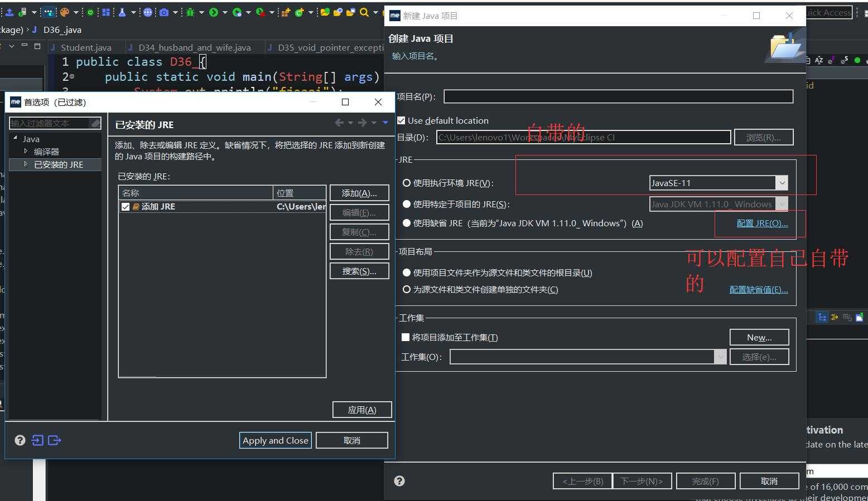
Task: Click the Run external tools icon in toolbar
Action: click(x=261, y=12)
